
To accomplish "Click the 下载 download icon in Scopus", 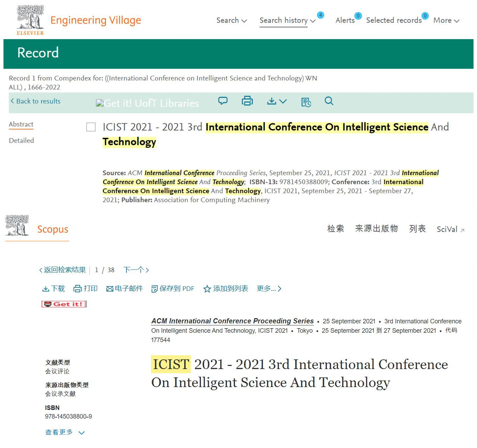I will [x=46, y=289].
